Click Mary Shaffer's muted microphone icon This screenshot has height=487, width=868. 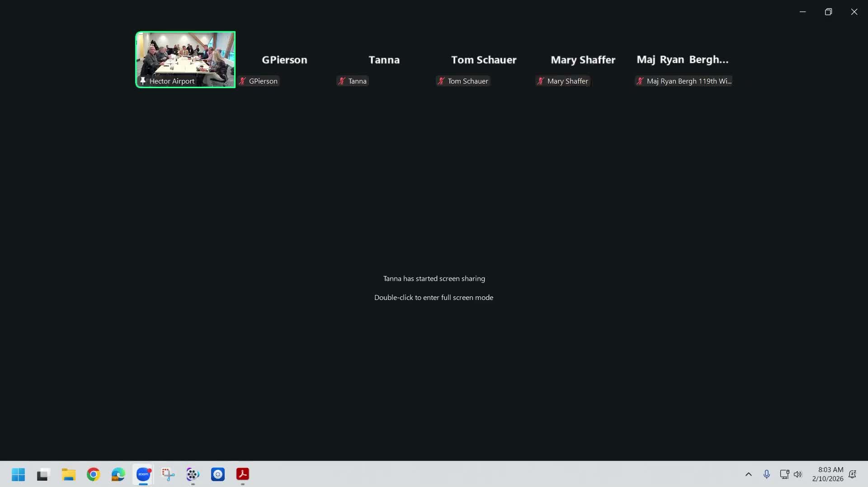tap(541, 81)
